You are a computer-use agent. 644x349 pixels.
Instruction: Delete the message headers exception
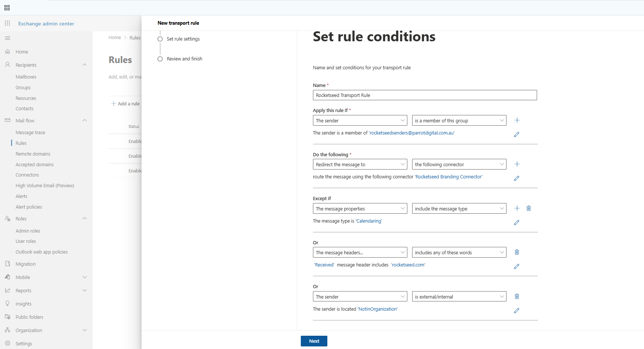coord(517,252)
